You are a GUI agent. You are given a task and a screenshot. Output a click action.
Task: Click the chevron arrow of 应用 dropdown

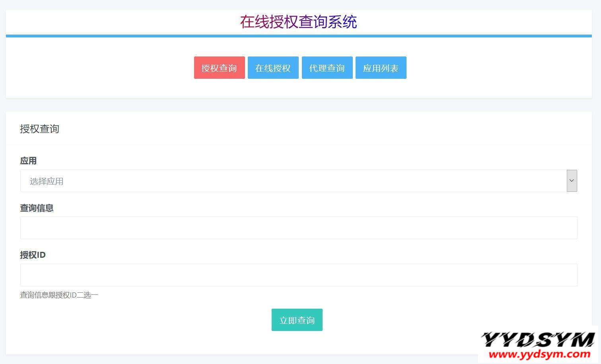(572, 181)
